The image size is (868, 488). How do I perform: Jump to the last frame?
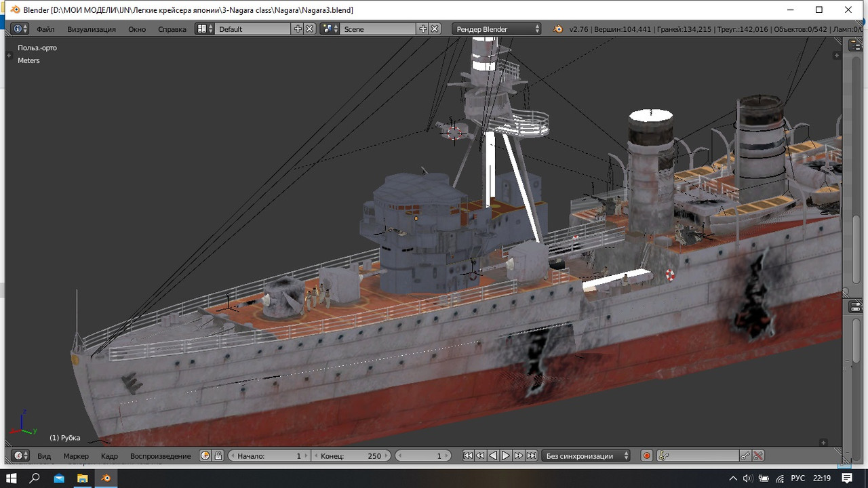(532, 456)
